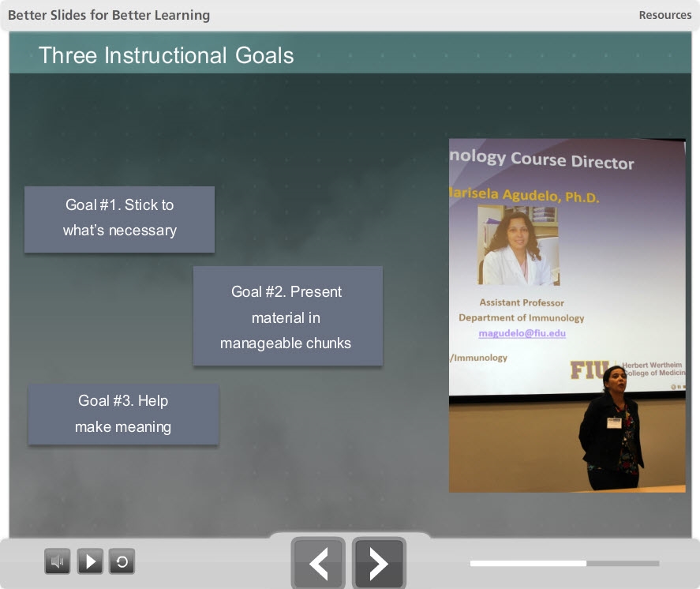Select the Goal #2 Present material box

[287, 316]
